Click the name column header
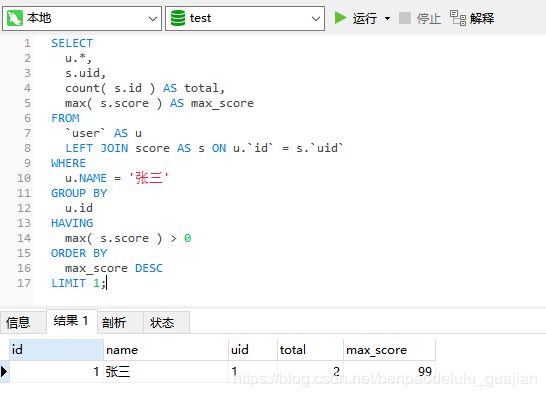This screenshot has height=397, width=546. 166,350
